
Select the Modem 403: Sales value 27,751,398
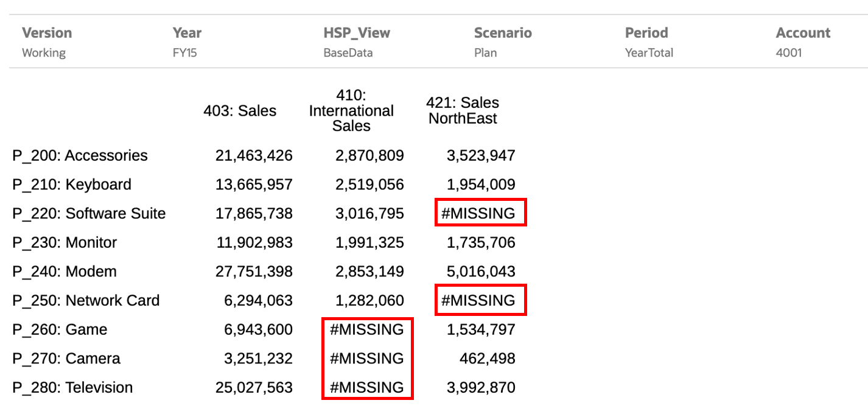click(x=254, y=272)
